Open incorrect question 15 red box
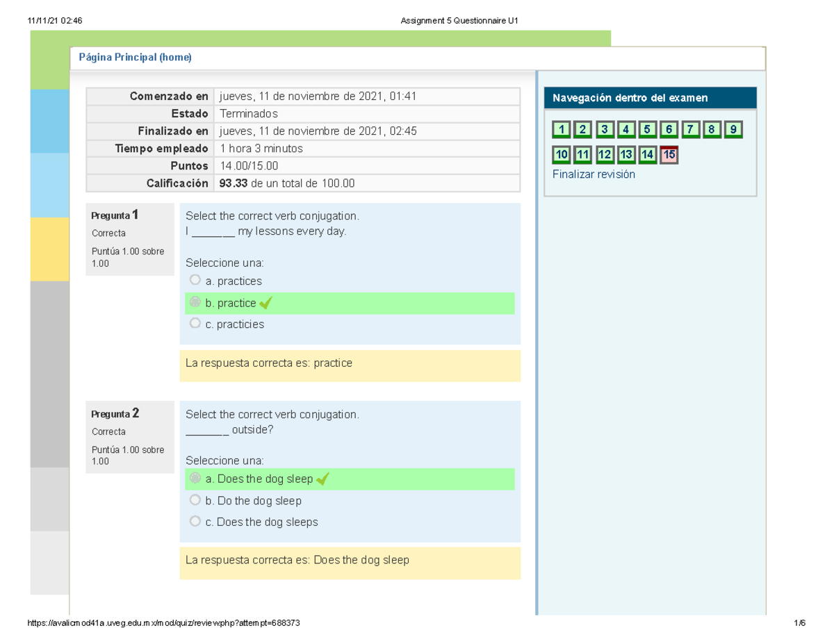This screenshot has height=644, width=834. (x=669, y=155)
